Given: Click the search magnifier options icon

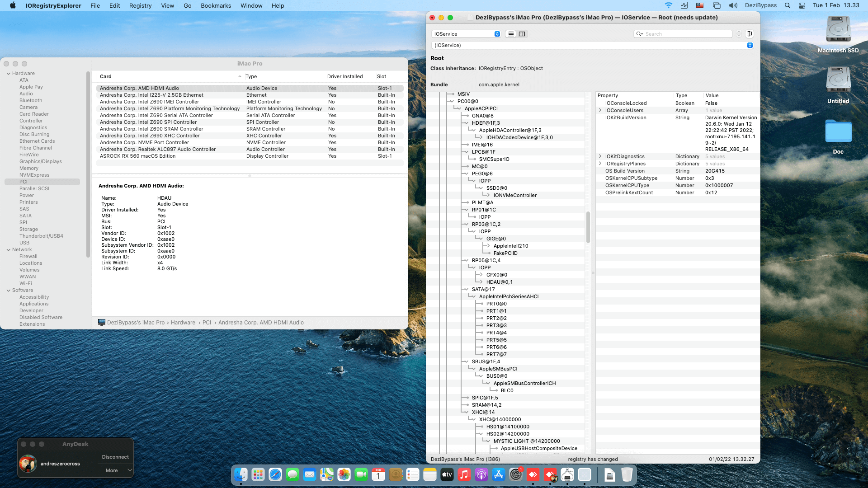Looking at the screenshot, I should coord(639,34).
